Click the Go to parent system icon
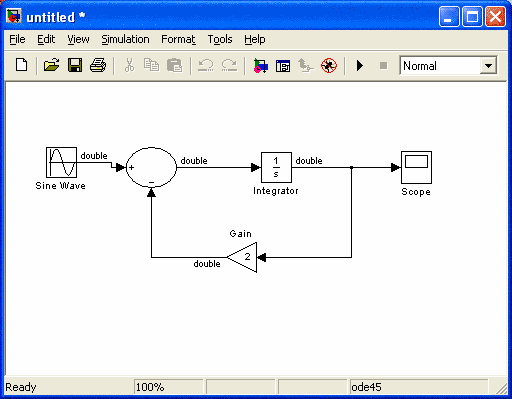Image resolution: width=512 pixels, height=399 pixels. pyautogui.click(x=306, y=65)
